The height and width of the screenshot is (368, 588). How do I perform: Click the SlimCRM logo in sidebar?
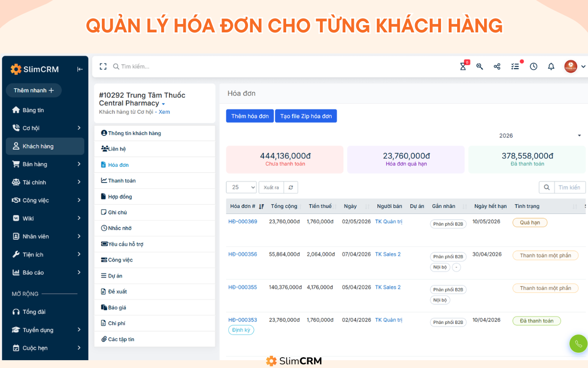point(35,69)
